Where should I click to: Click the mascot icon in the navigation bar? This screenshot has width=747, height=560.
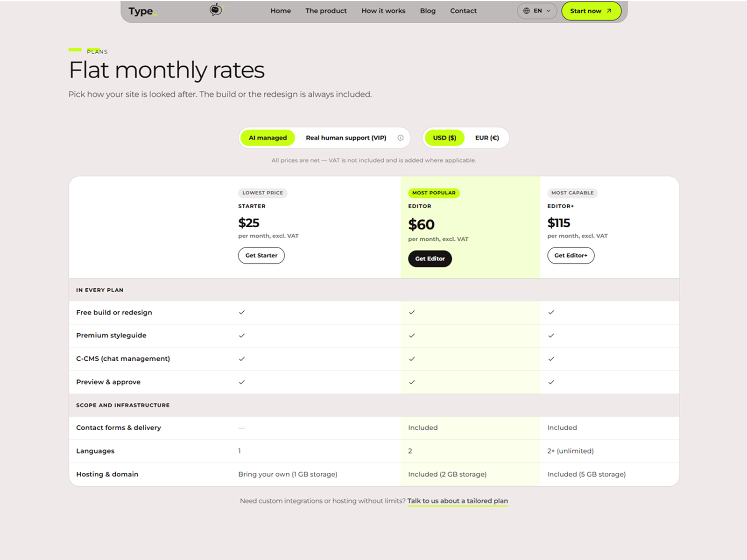tap(216, 9)
